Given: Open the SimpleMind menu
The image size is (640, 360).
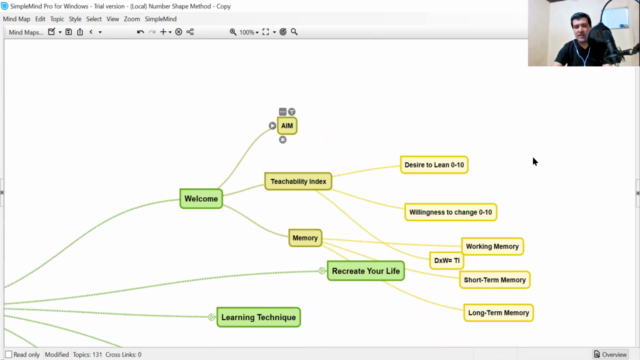Looking at the screenshot, I should tap(160, 19).
